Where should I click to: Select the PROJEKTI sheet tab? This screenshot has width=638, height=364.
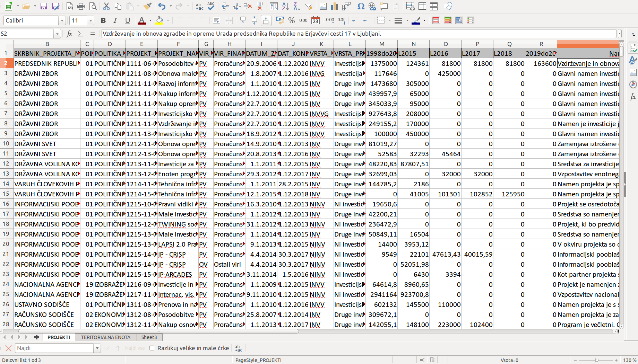[x=59, y=337]
